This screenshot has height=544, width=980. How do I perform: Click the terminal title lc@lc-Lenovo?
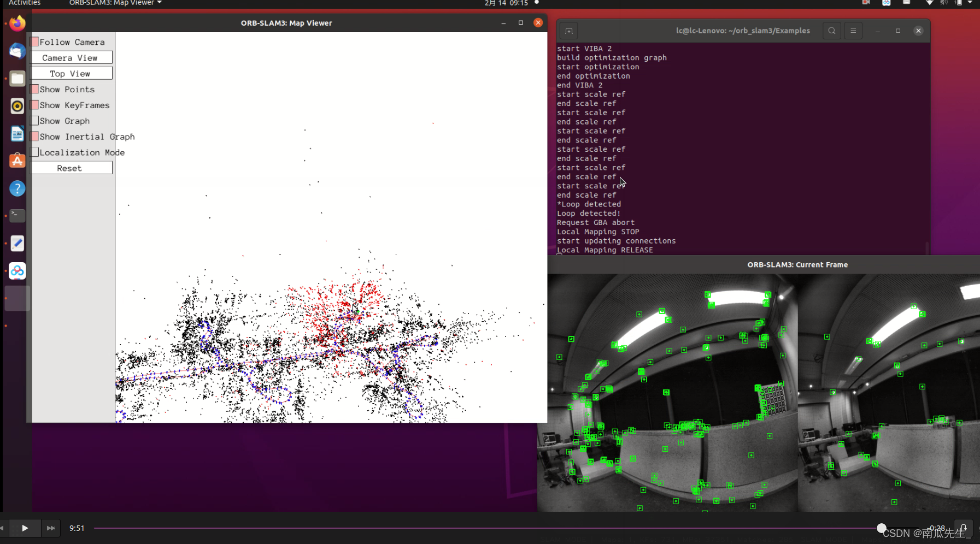743,31
